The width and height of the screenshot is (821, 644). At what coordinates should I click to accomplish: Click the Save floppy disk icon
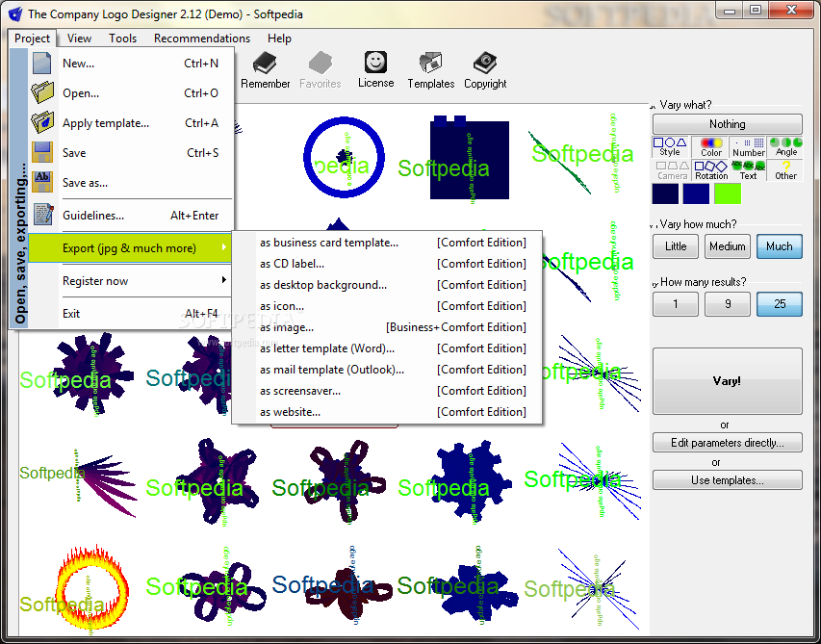click(42, 152)
